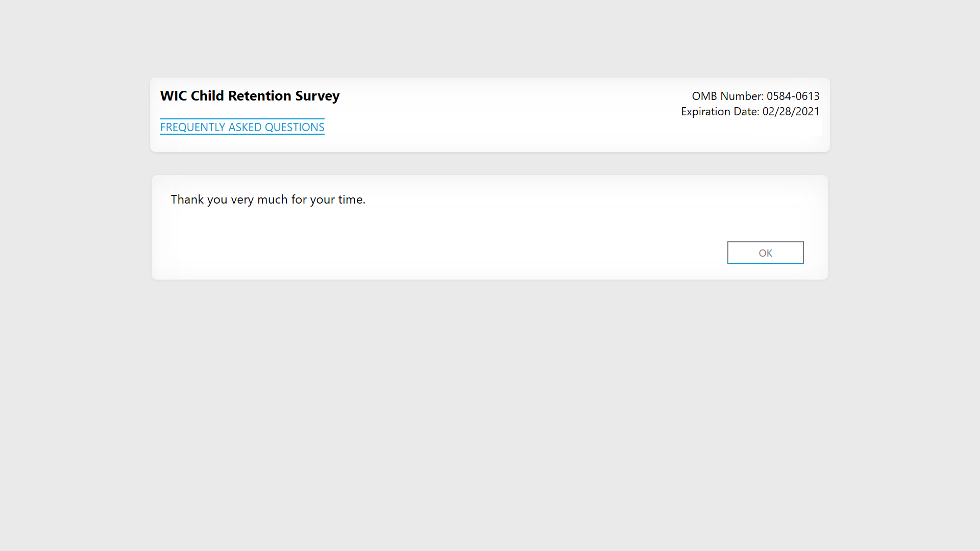Click the 0584-0613 number value
Screen dimensions: 980x551
[793, 96]
